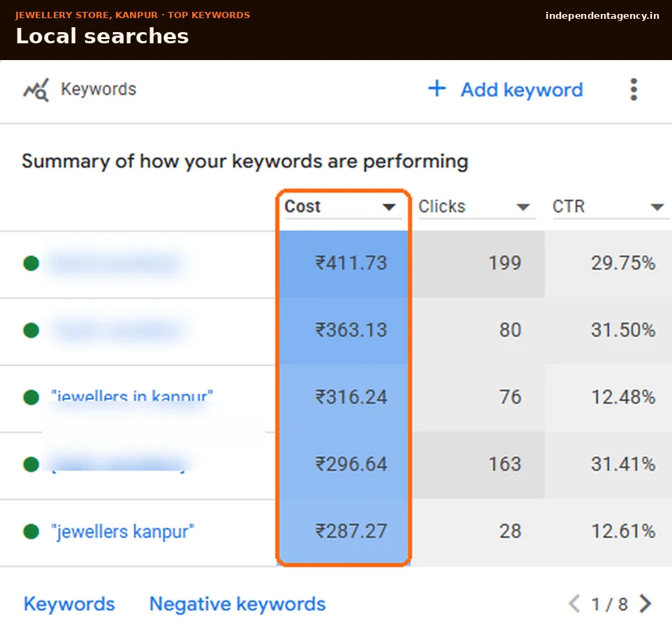Screen dimensions: 672x630
Task: Click the blurred keyword in the ₹296.64 row
Action: (119, 464)
